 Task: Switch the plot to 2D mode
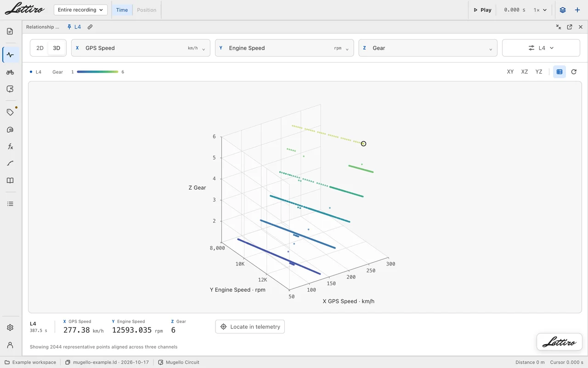(40, 48)
